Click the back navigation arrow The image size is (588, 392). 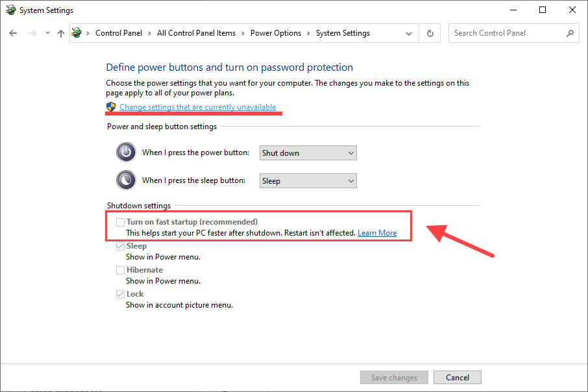click(x=13, y=32)
